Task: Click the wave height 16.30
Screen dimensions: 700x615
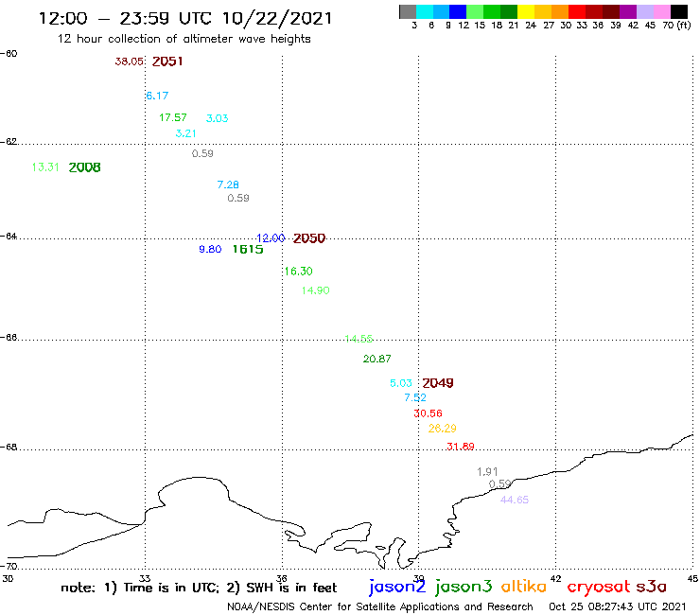Action: 299,272
